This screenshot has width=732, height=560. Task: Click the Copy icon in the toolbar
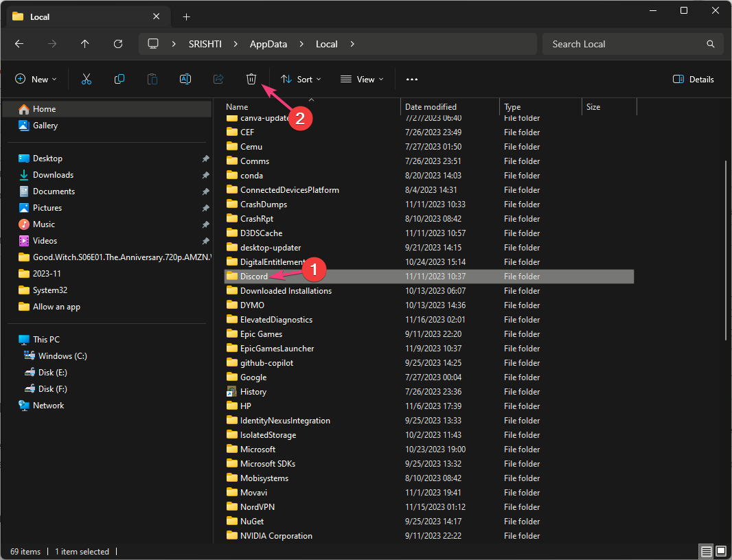(x=119, y=79)
